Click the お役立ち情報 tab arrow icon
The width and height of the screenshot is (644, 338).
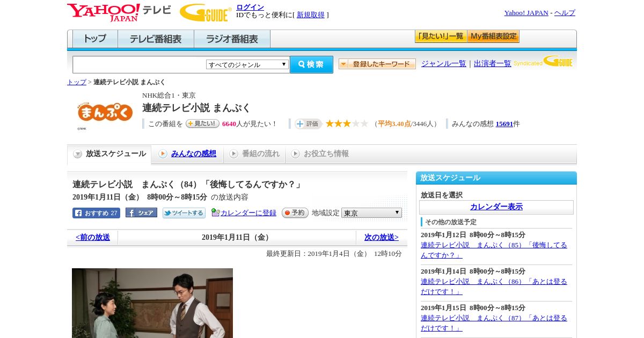tap(295, 154)
